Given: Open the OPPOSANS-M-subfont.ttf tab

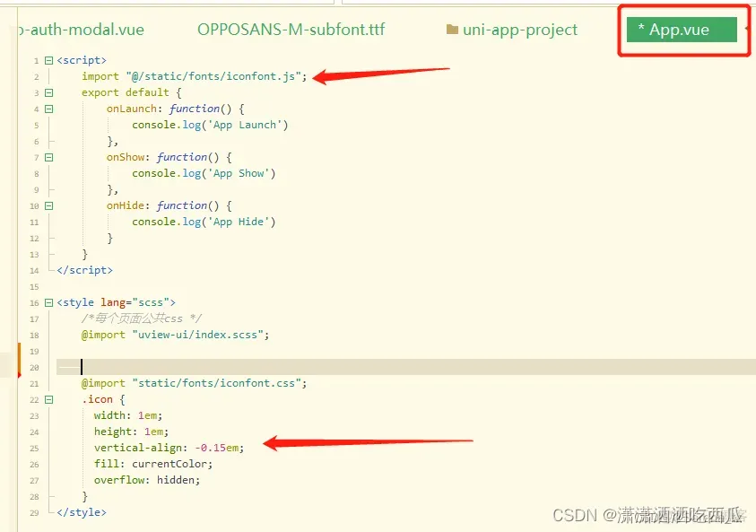Looking at the screenshot, I should [291, 30].
